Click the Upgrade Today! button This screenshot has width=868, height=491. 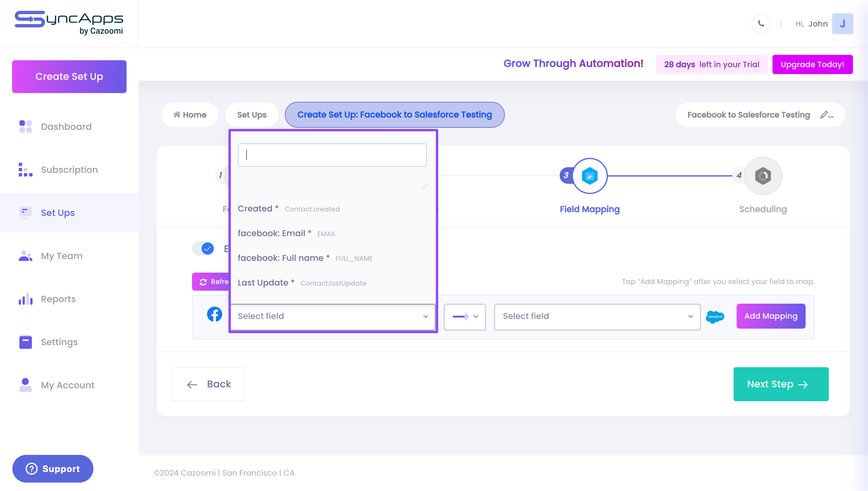812,64
